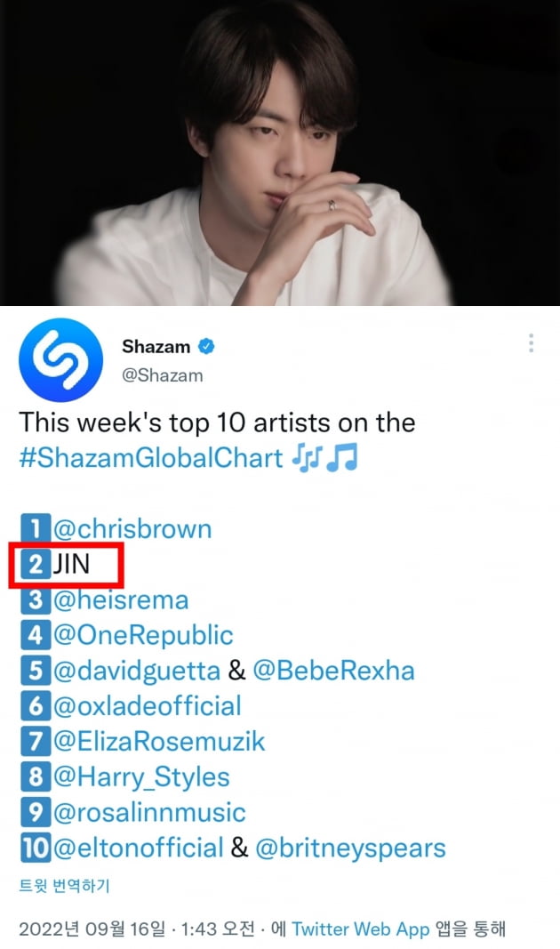560x949 pixels.
Task: Visit the @oxladeofficial mention
Action: click(x=148, y=706)
